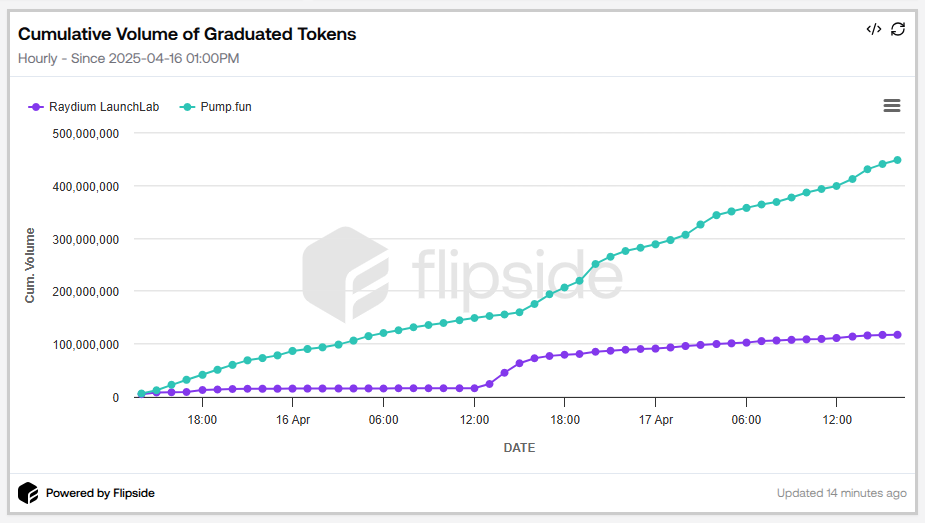Click the teal Pump.fun legend marker

(187, 107)
